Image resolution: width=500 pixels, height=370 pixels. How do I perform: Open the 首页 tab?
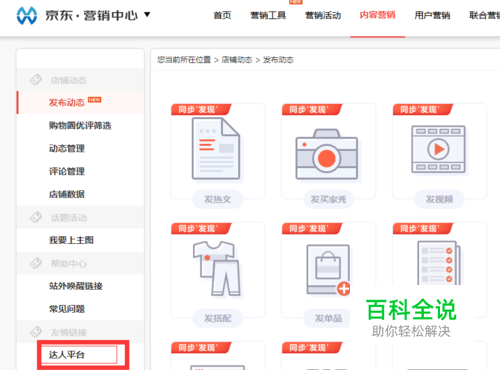pyautogui.click(x=222, y=15)
